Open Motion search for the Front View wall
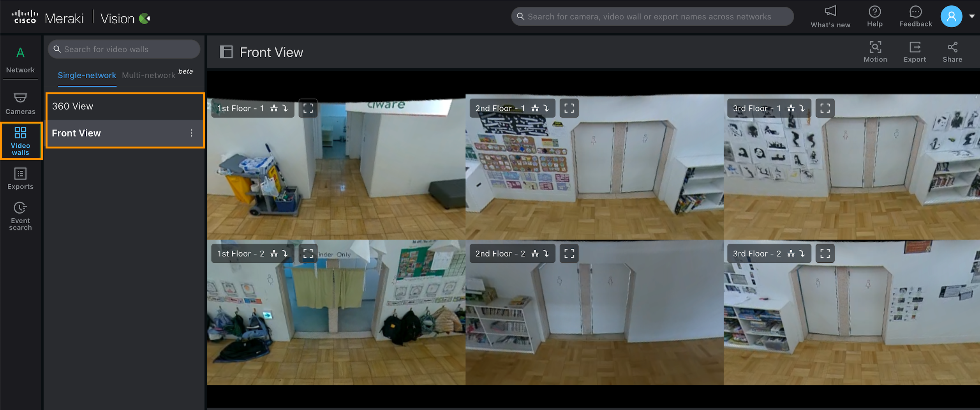Screen dimensions: 980x410 (x=875, y=52)
